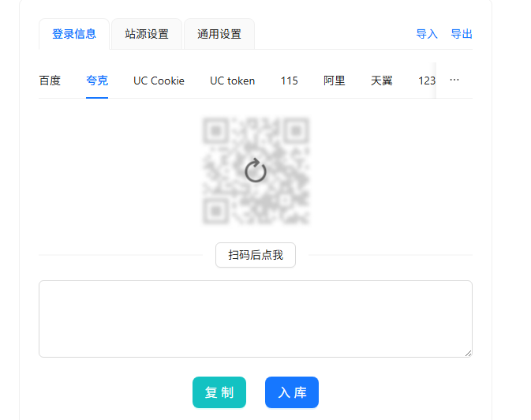The height and width of the screenshot is (420, 531).
Task: Select the 123 login tab
Action: pyautogui.click(x=427, y=81)
